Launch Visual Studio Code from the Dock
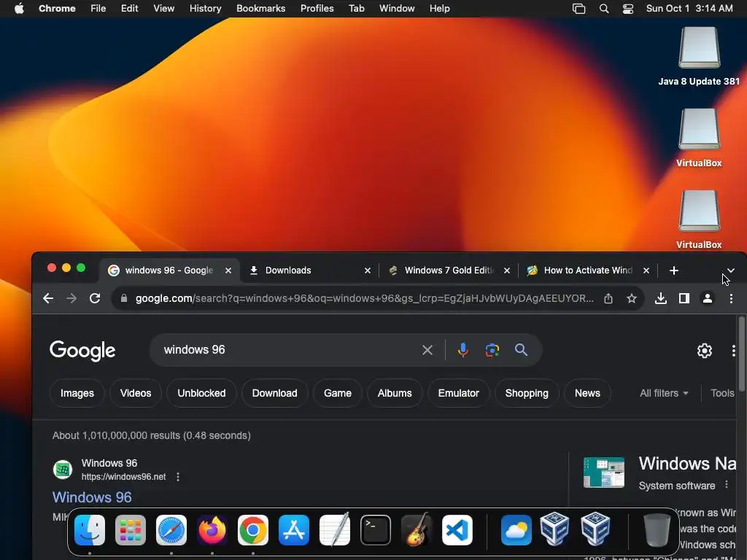This screenshot has height=560, width=747. (457, 530)
